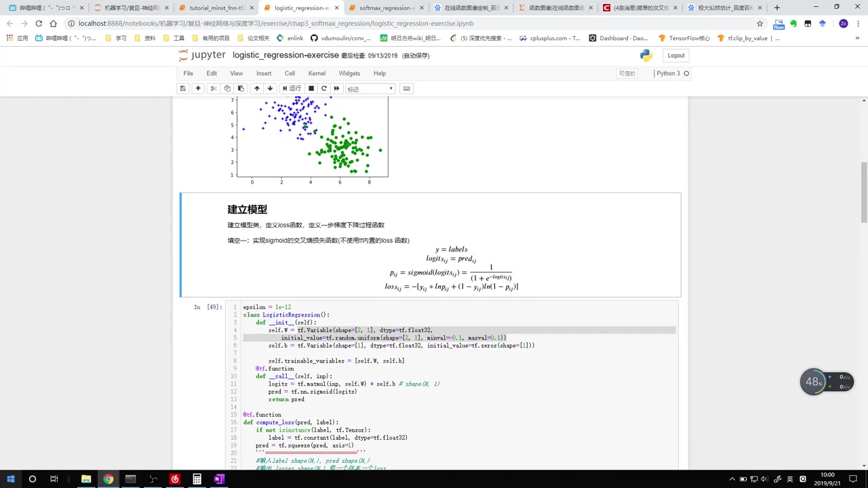Screen dimensions: 868x488
Task: Open the Cell menu
Action: tap(290, 73)
